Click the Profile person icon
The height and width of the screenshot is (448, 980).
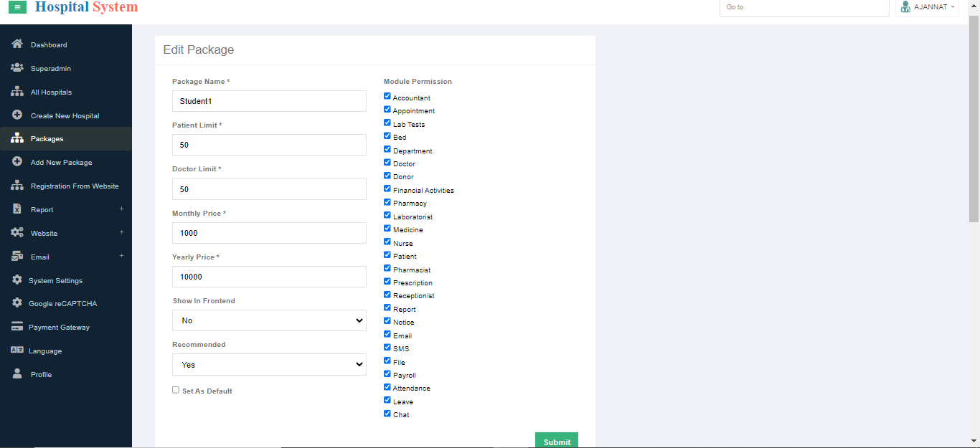tap(17, 374)
